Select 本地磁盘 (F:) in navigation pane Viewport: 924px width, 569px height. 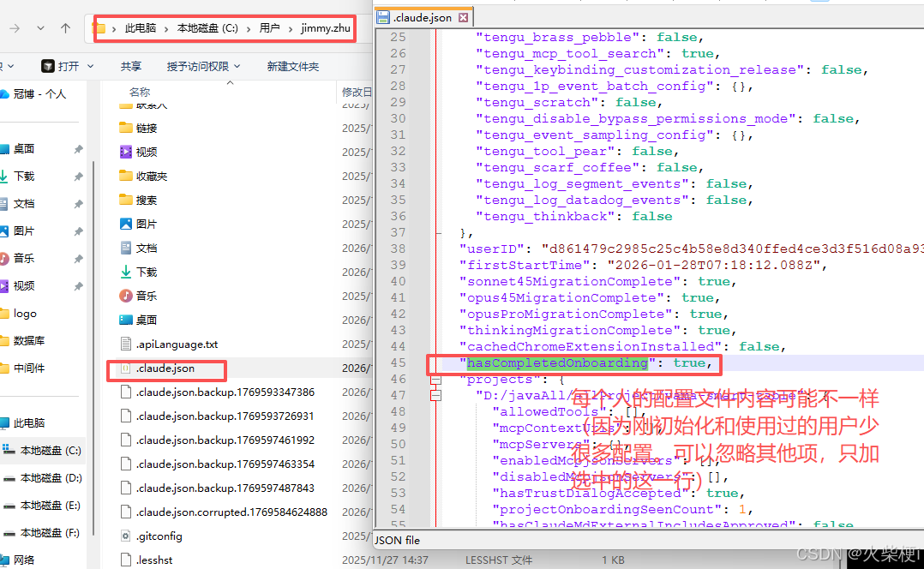point(51,532)
